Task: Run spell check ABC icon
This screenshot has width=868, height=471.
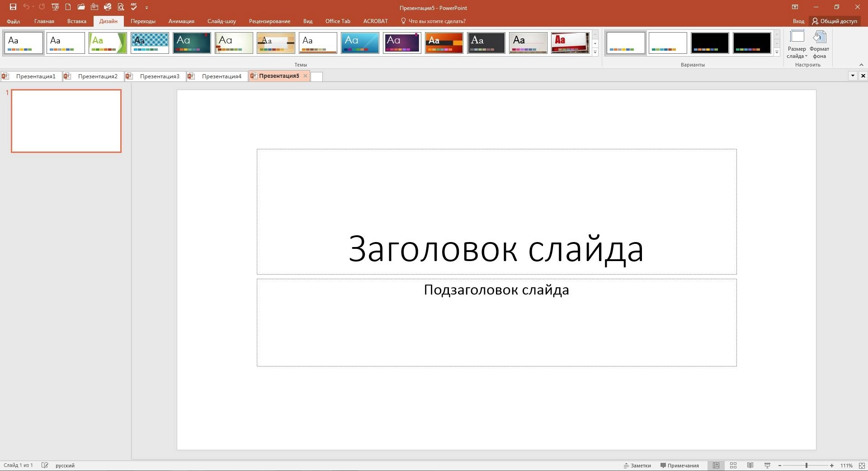Action: [134, 7]
